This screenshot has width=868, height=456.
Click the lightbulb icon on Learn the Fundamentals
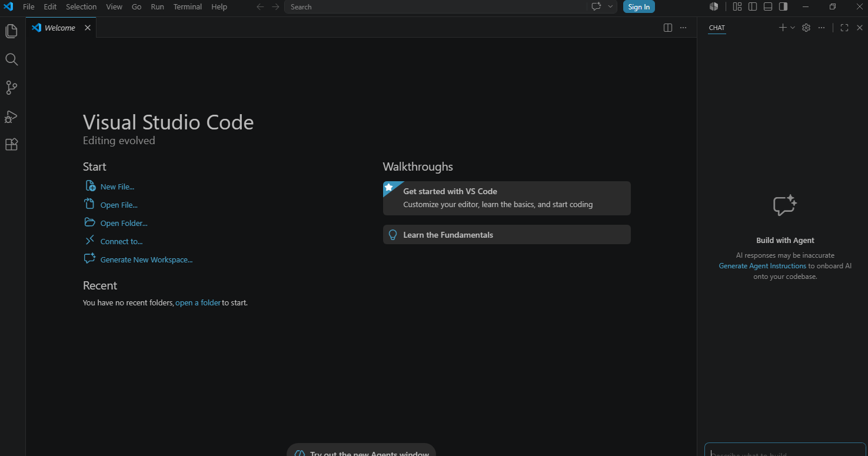[393, 235]
